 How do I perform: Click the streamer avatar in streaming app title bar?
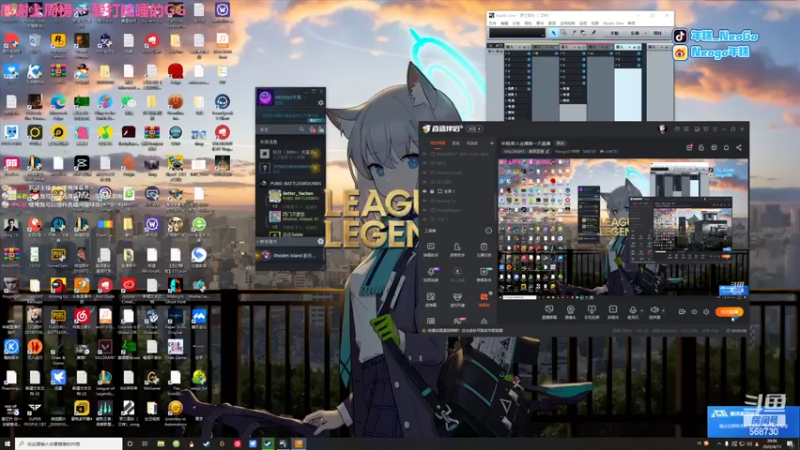(x=662, y=129)
